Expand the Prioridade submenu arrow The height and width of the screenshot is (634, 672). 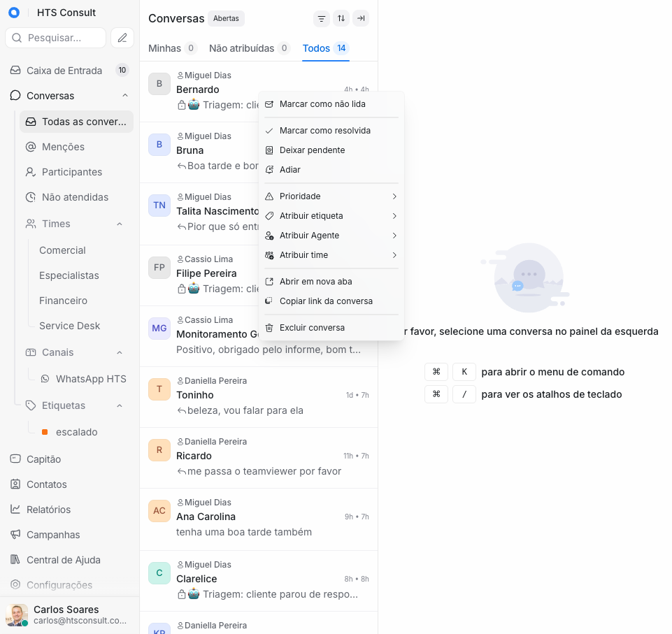394,196
